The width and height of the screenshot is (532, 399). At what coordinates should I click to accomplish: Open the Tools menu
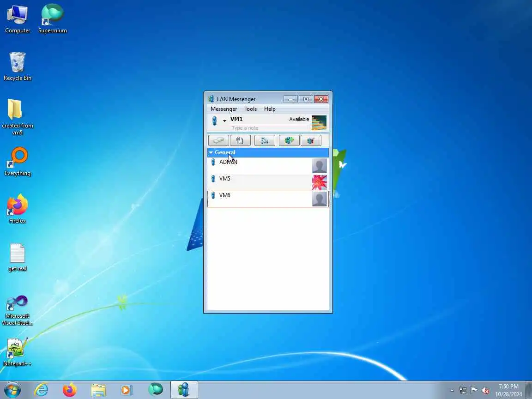250,109
